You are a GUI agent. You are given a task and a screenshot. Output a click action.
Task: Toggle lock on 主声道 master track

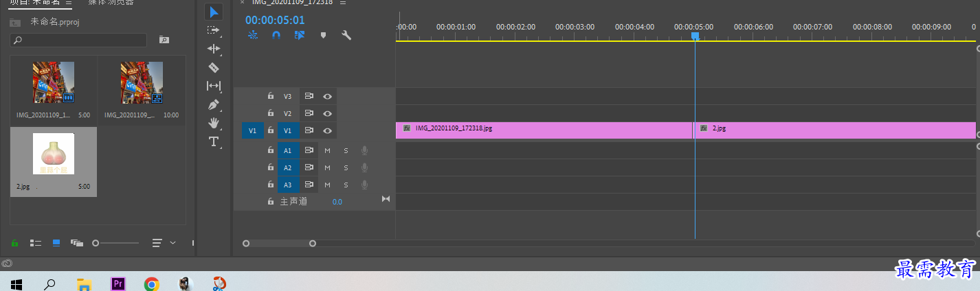[x=271, y=202]
